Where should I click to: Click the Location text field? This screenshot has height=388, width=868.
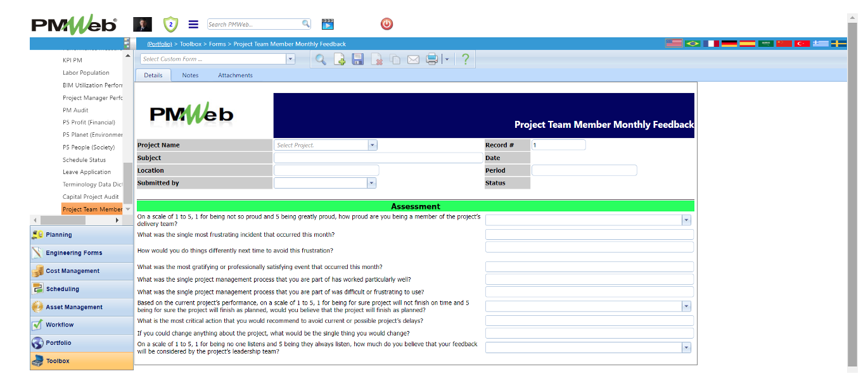click(x=326, y=170)
